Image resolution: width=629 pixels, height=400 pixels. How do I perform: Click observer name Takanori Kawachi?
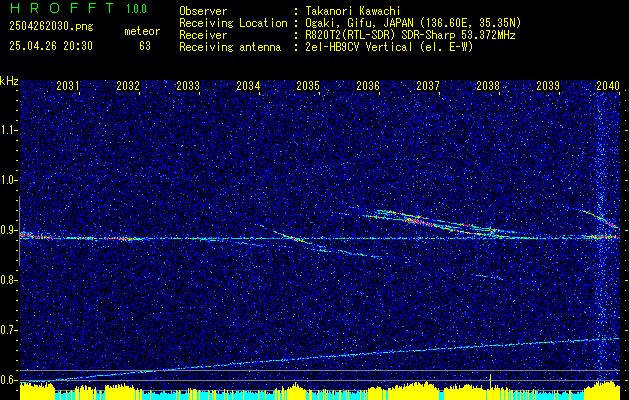pos(351,11)
